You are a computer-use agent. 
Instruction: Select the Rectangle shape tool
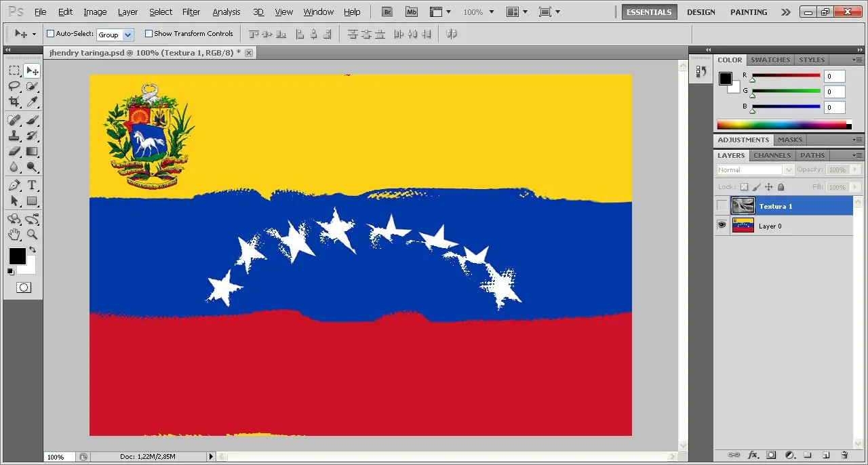tap(32, 201)
